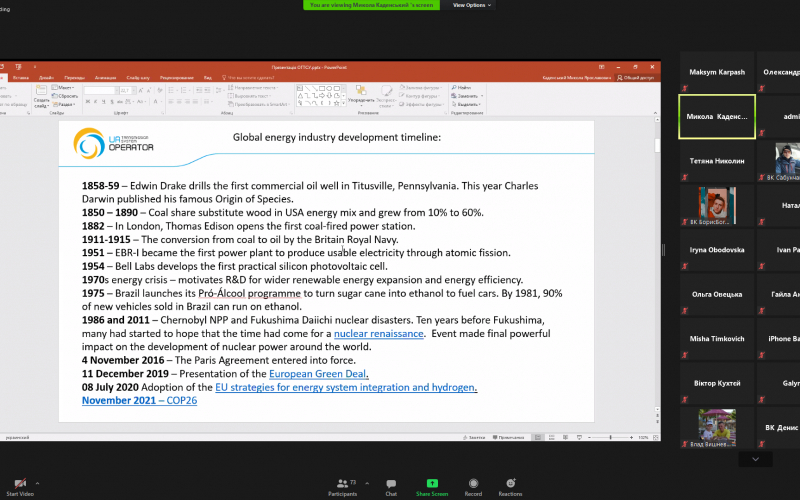This screenshot has width=800, height=500.
Task: Start video with the camera icon
Action: click(x=20, y=484)
